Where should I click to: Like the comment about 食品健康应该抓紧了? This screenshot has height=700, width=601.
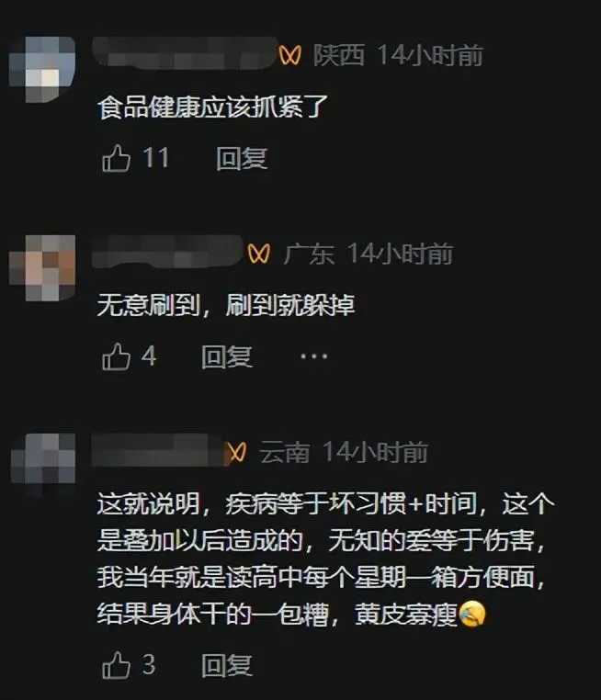116,158
